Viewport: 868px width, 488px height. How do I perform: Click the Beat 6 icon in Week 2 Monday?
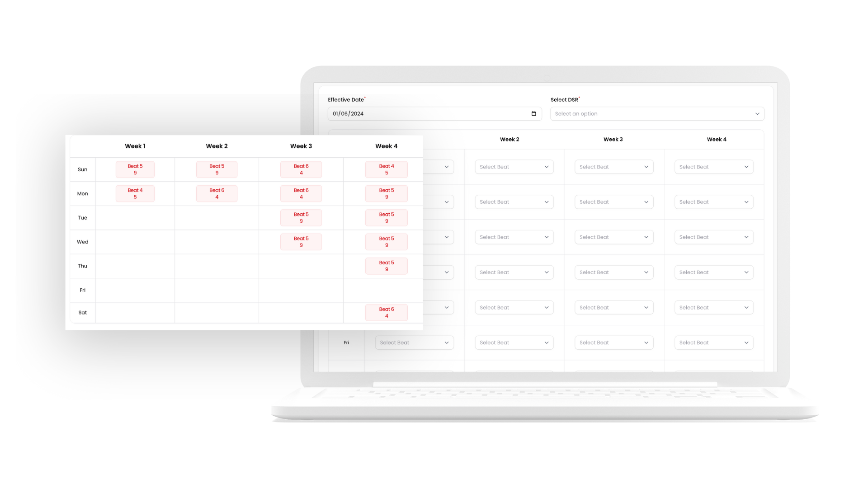[x=217, y=193]
